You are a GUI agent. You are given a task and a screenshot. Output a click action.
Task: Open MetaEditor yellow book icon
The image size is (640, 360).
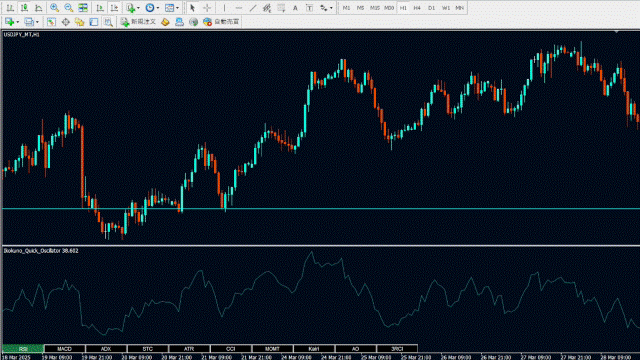[x=165, y=22]
